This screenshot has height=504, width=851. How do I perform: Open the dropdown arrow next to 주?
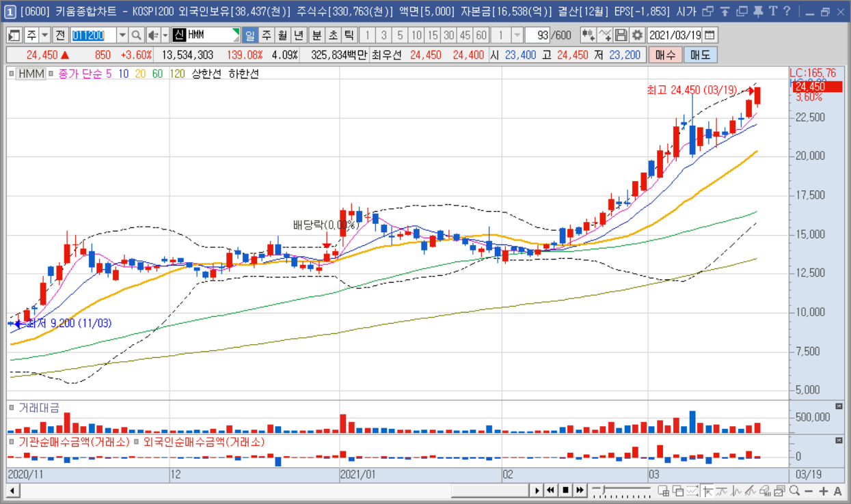click(x=45, y=36)
